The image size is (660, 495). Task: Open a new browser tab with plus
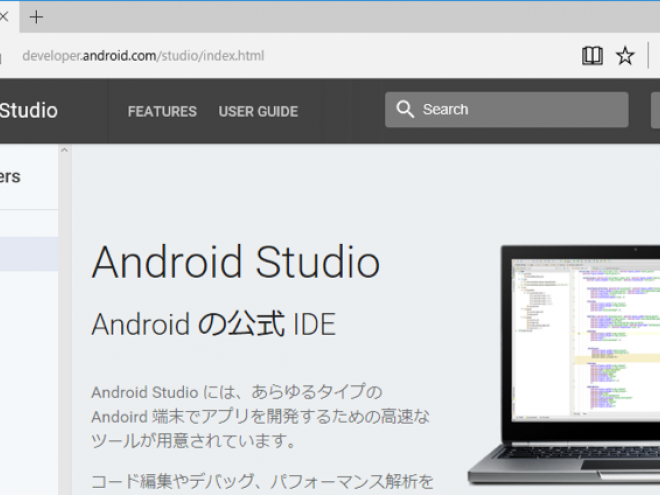tap(36, 17)
